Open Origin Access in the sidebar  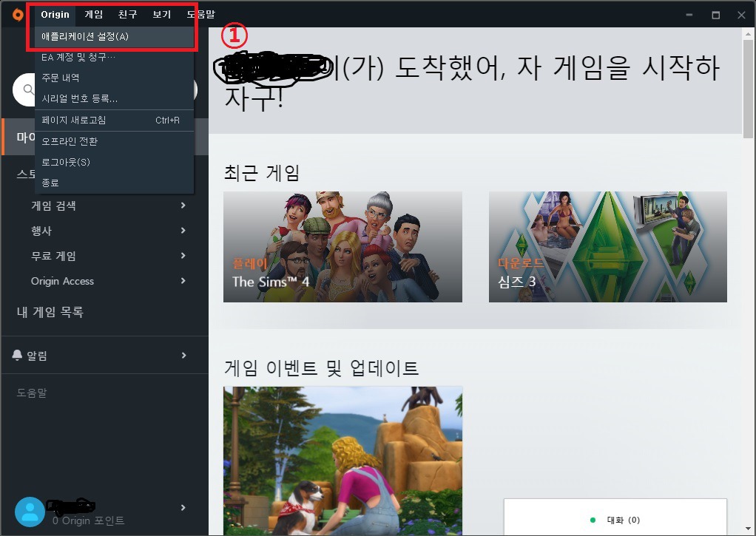pos(62,281)
